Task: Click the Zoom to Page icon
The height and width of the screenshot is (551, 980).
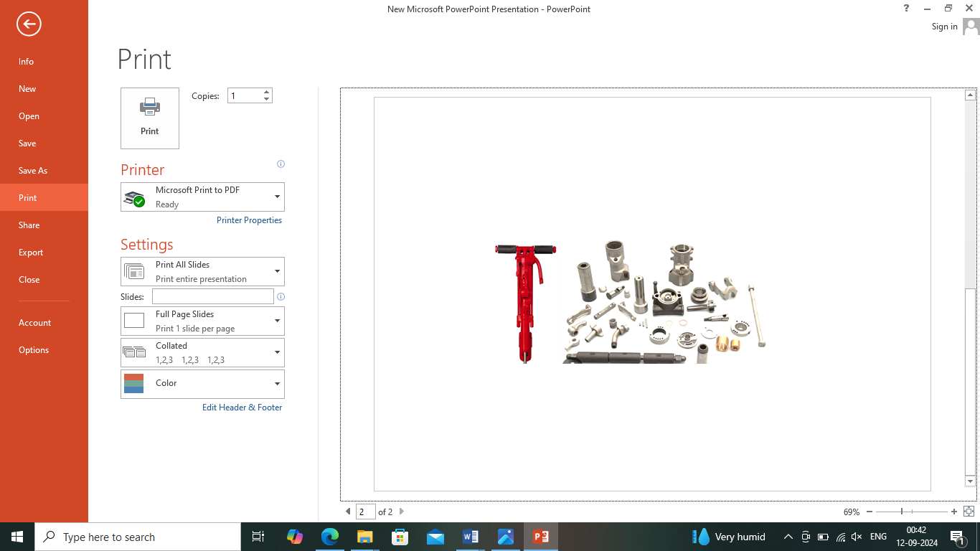Action: click(x=969, y=512)
